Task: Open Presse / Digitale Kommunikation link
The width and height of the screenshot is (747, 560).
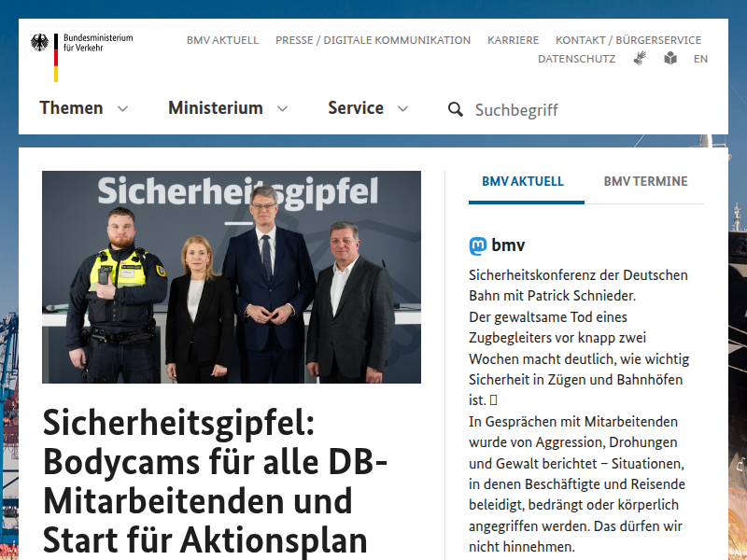Action: tap(373, 40)
